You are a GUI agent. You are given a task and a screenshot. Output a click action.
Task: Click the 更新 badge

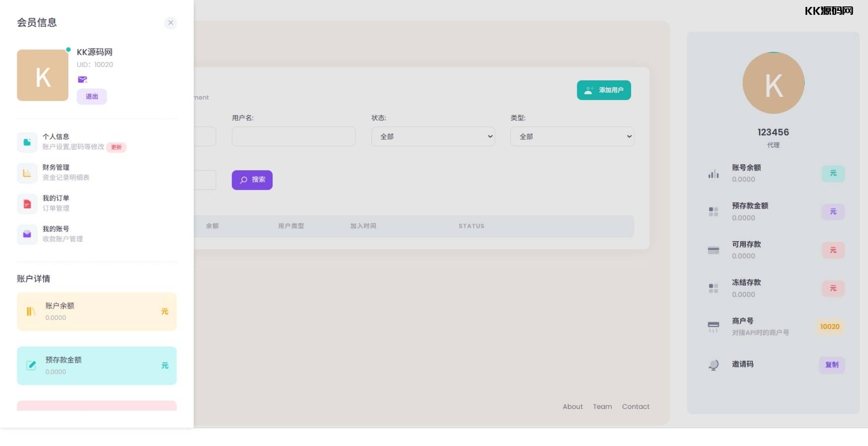point(116,147)
